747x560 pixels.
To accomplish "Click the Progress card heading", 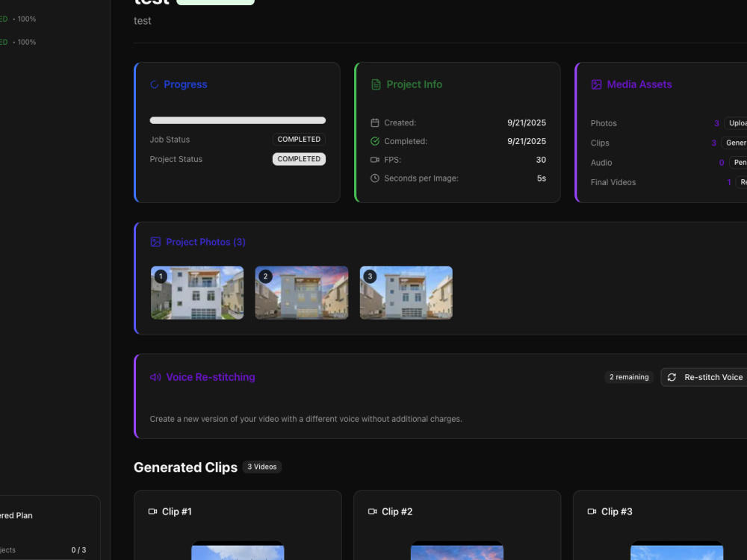I will coord(185,85).
